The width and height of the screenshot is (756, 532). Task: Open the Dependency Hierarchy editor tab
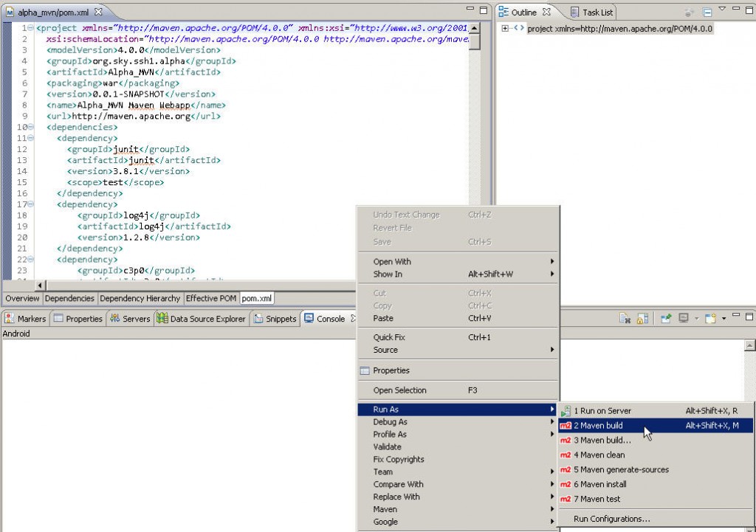(x=140, y=298)
